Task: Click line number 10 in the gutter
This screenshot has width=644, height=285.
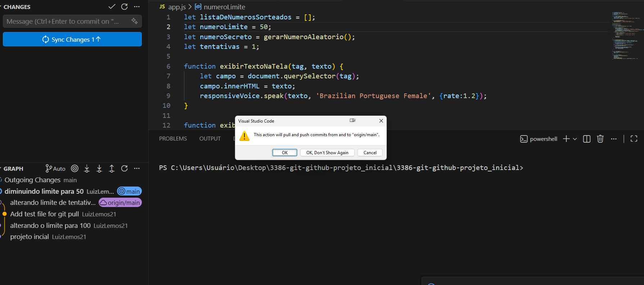Action: (166, 105)
